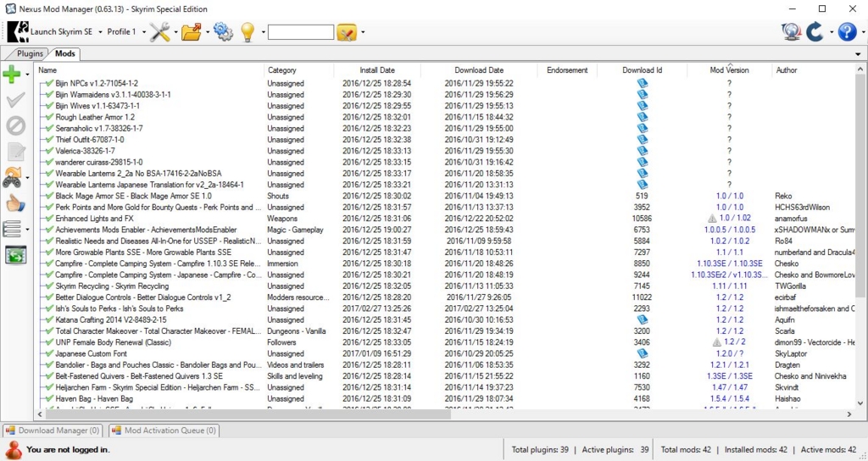This screenshot has width=868, height=461.
Task: Click warning icon in UNP Female Body version
Action: tap(717, 342)
